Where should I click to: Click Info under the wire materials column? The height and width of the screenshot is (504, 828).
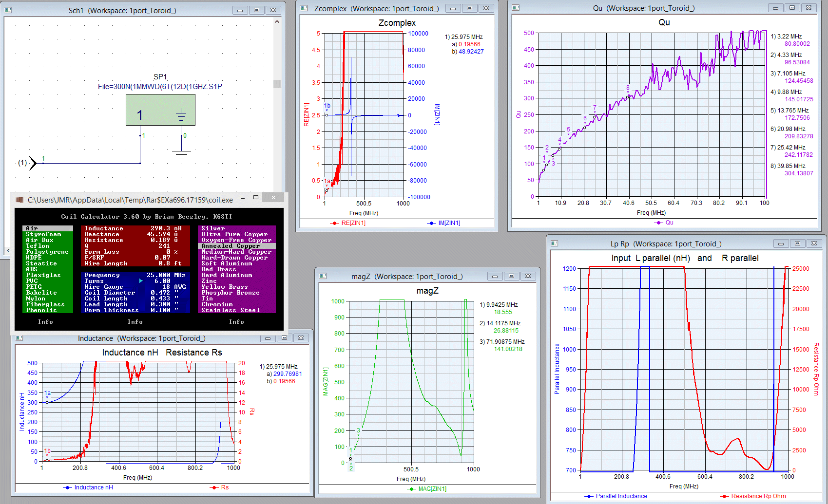pyautogui.click(x=236, y=322)
